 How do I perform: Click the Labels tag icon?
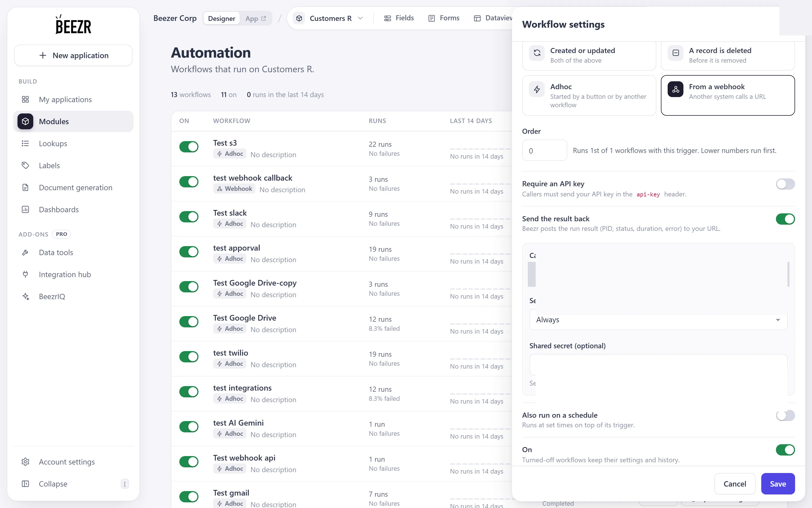tap(25, 165)
